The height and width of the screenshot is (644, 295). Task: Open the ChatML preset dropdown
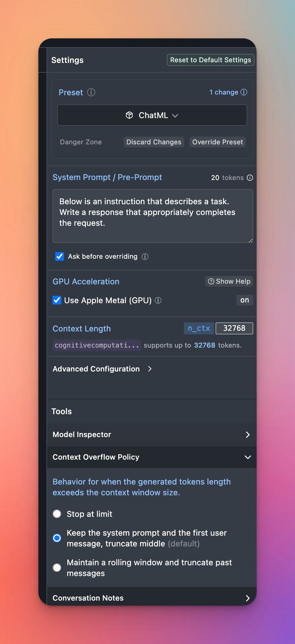(152, 115)
